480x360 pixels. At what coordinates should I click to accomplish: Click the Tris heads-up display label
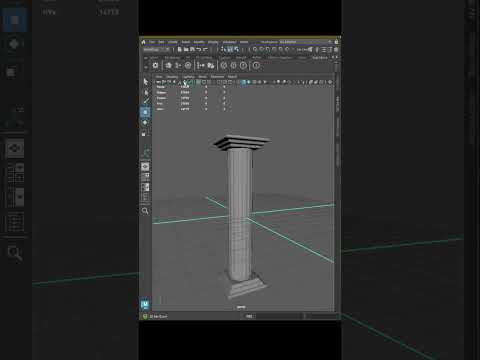click(x=160, y=104)
